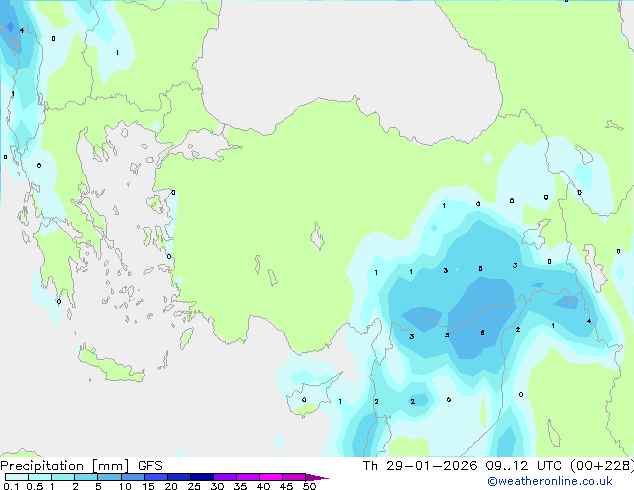Click the 25–30 mm dark navy legend box
Image resolution: width=634 pixels, height=490 pixels.
pyautogui.click(x=201, y=477)
